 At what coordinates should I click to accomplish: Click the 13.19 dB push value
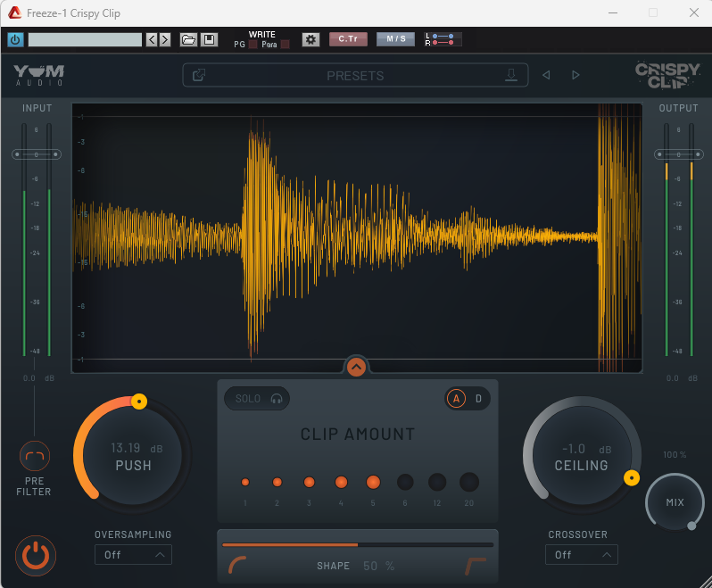(137, 448)
